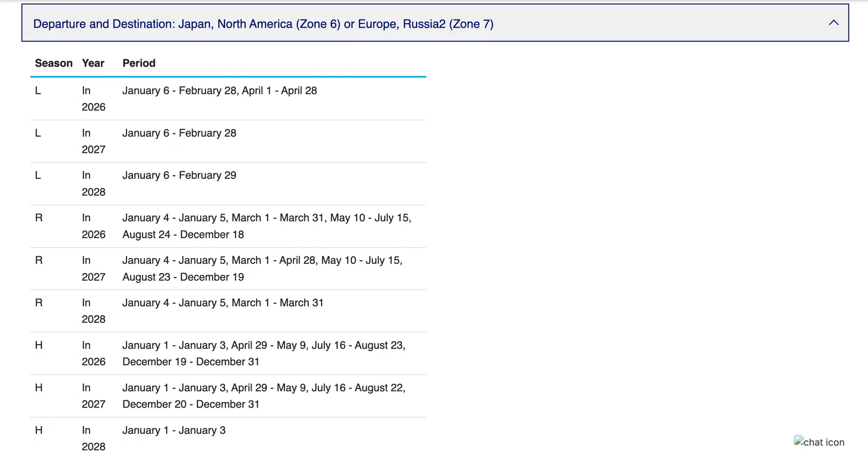The width and height of the screenshot is (868, 465).
Task: Select 'January 4 - January 5, March 1 - March 31'
Action: [223, 302]
